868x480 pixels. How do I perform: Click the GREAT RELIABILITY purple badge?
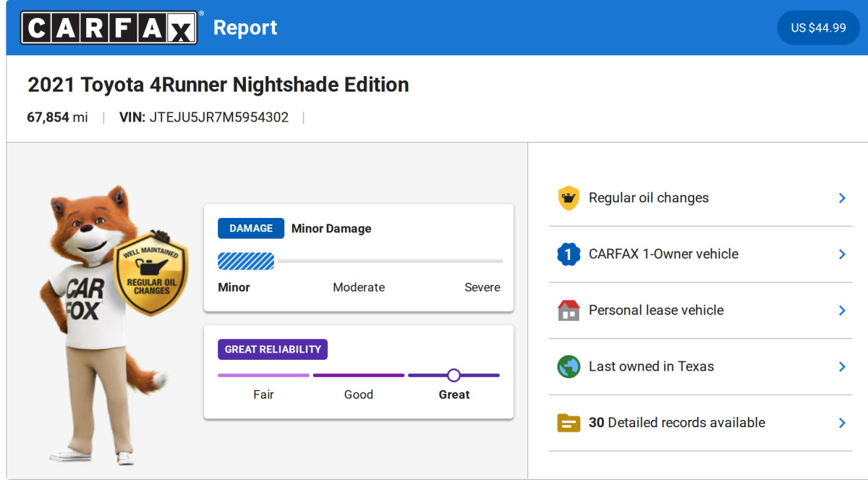(273, 349)
